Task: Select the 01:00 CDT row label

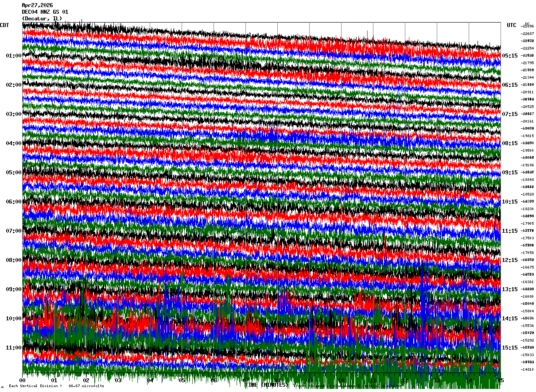Action: (x=14, y=56)
